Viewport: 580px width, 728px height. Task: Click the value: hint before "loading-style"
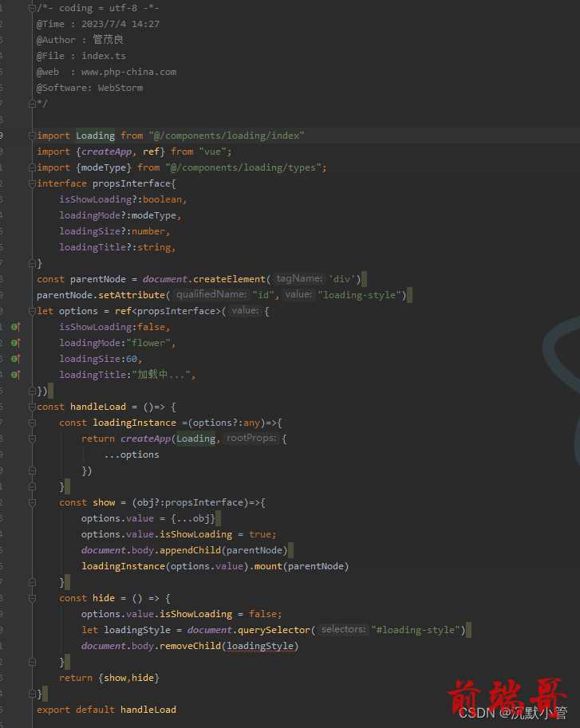pos(298,294)
